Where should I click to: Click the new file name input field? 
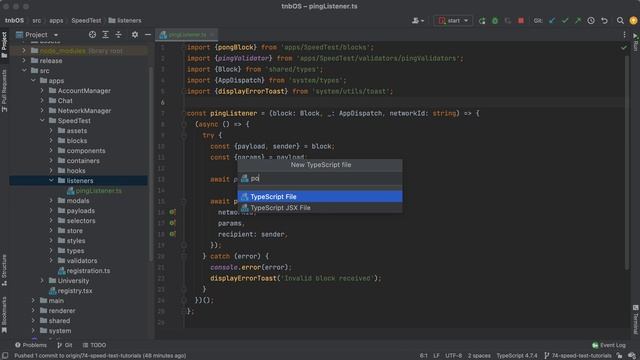point(320,178)
